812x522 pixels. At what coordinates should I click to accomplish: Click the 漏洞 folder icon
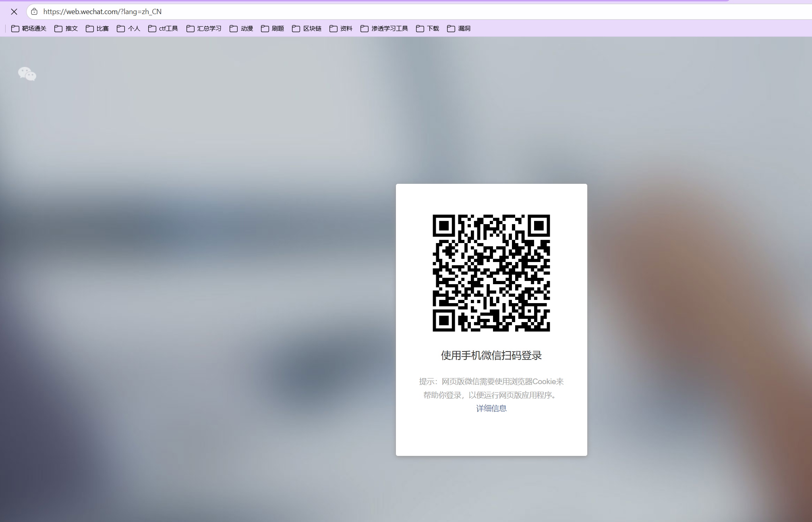pos(451,29)
